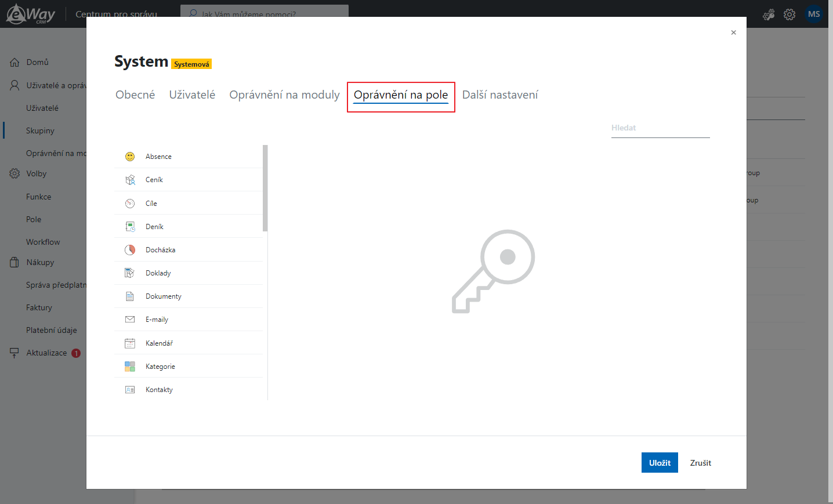Select Deník module in list
833x504 pixels.
(x=188, y=226)
